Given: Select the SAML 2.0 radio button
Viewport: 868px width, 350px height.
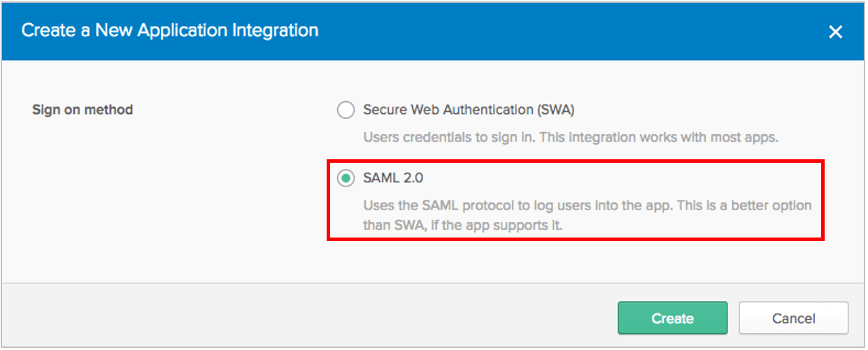Looking at the screenshot, I should click(346, 178).
